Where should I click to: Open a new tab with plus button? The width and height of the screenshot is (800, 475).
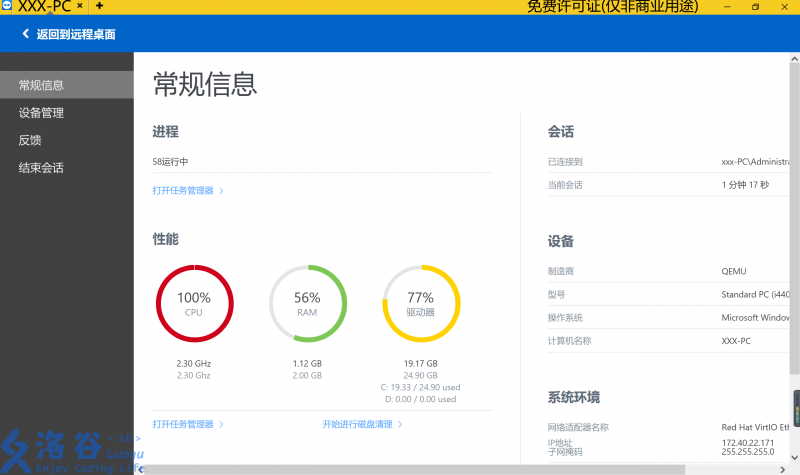tap(99, 6)
